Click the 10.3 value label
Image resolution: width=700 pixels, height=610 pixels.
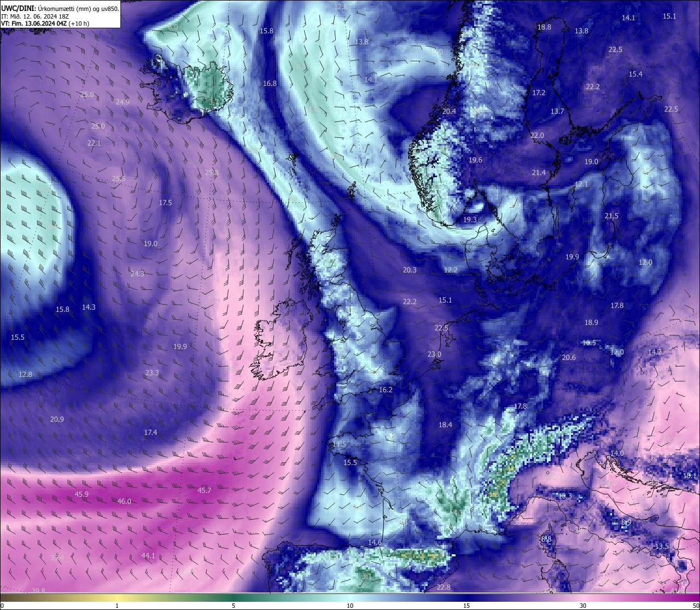pos(564,496)
